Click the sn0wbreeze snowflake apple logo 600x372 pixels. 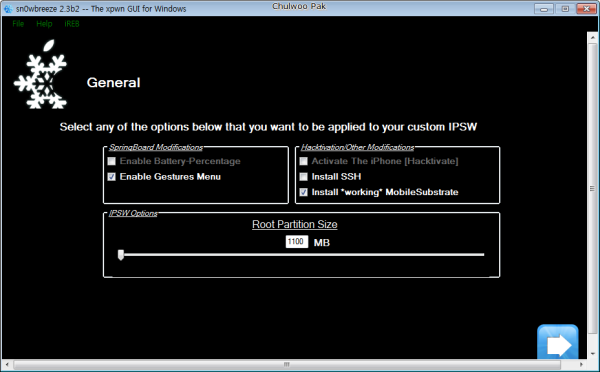(41, 74)
